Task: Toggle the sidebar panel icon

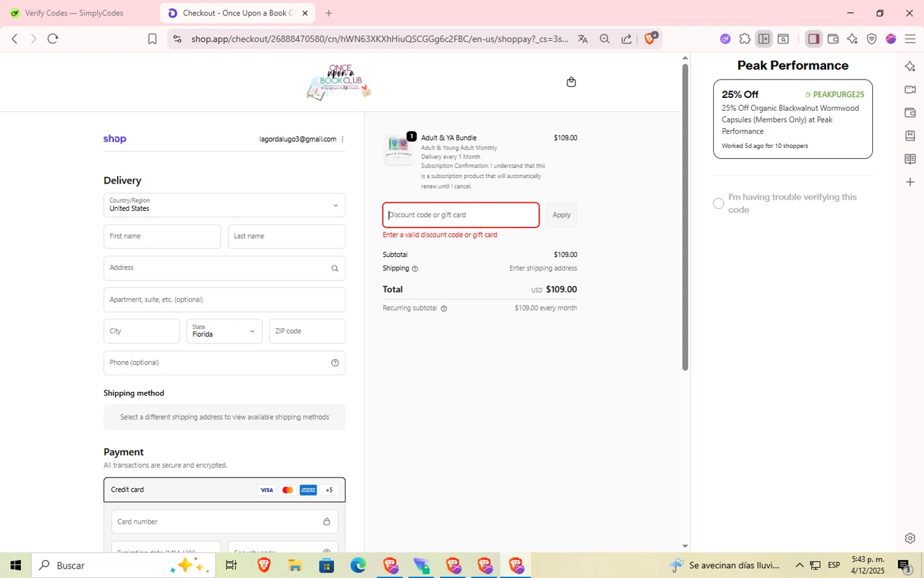Action: [x=814, y=39]
